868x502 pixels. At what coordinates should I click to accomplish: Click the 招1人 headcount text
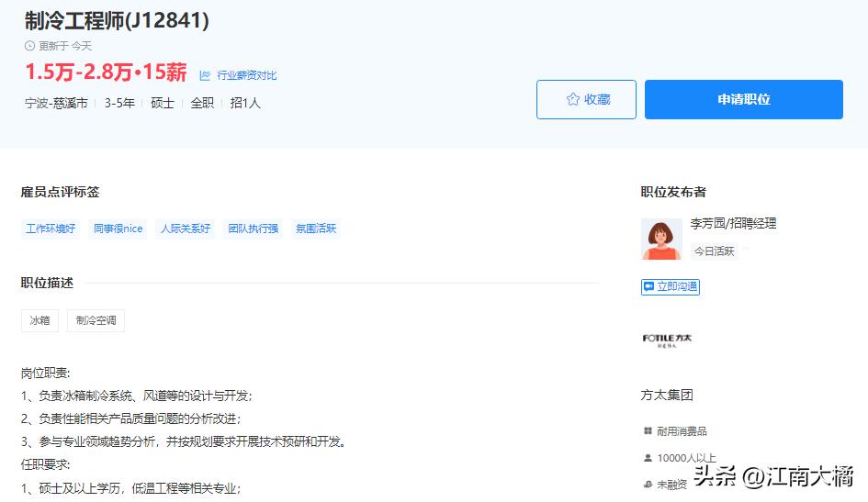point(245,104)
